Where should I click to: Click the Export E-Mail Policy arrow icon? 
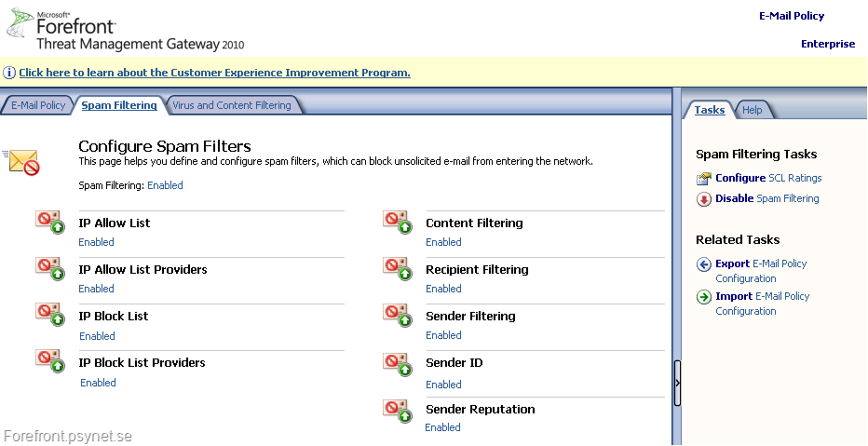(704, 264)
